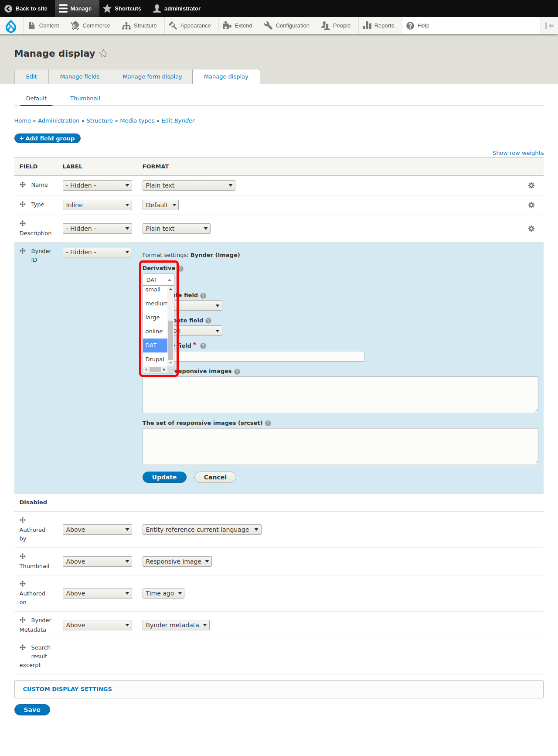This screenshot has height=756, width=558.
Task: Grab the drag handle for Search result excerpt
Action: (x=23, y=647)
